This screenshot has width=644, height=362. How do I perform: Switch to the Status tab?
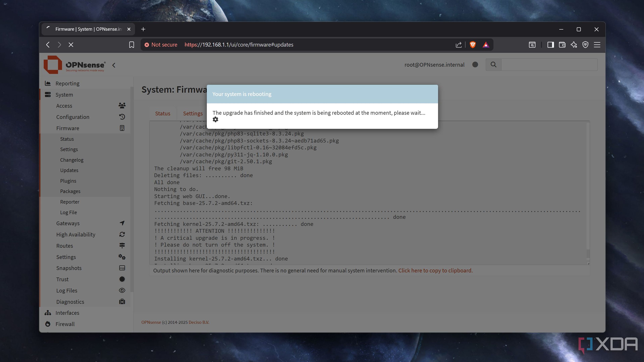click(163, 113)
